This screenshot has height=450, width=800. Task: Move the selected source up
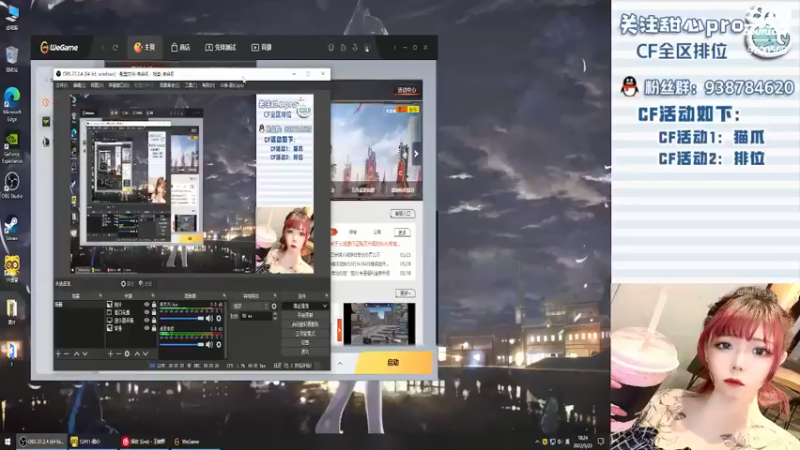(137, 354)
